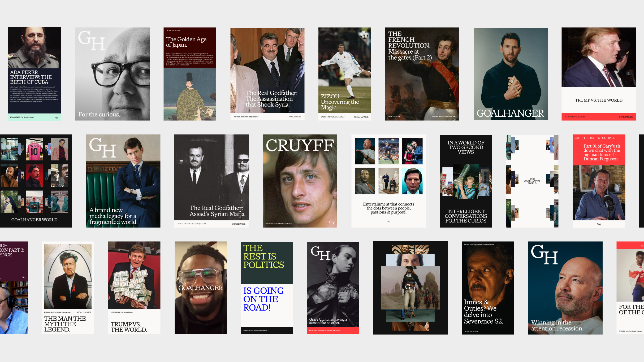This screenshot has width=644, height=362.
Task: Click red Duncan Ferguson episode header
Action: click(599, 149)
